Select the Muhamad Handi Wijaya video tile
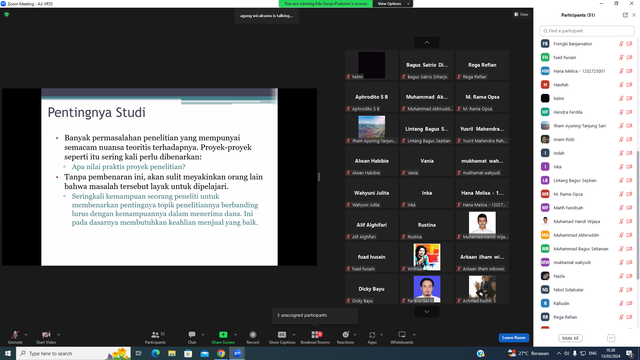This screenshot has height=360, width=640. [x=482, y=225]
